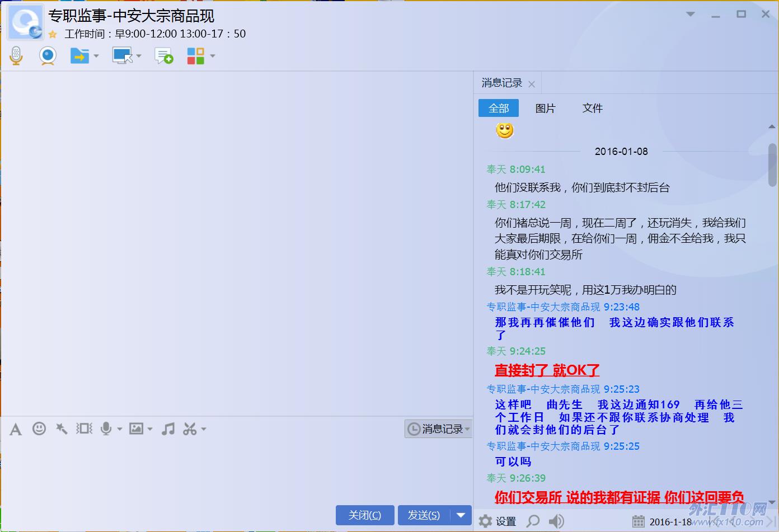Open the title bar menu dropdown arrow
The width and height of the screenshot is (779, 532).
[691, 14]
